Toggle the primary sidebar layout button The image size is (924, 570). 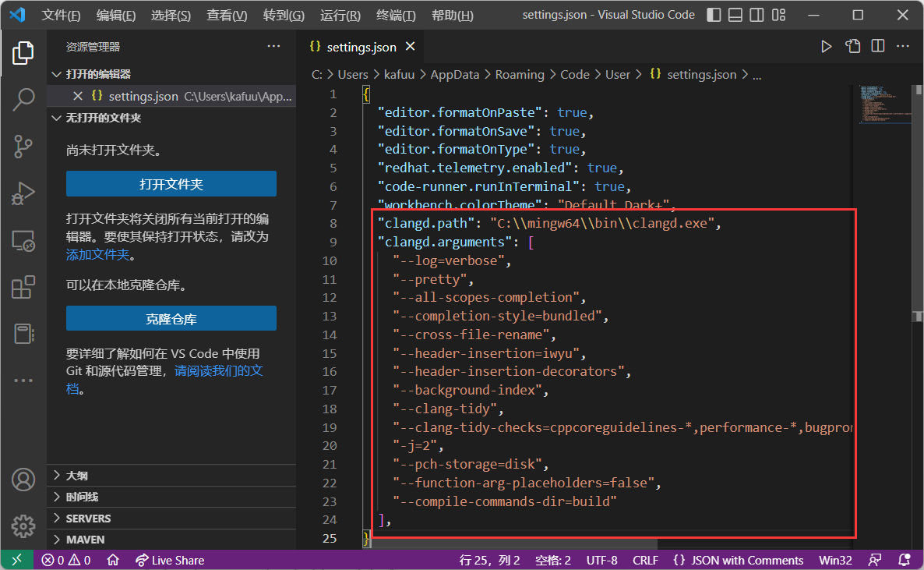pos(714,16)
